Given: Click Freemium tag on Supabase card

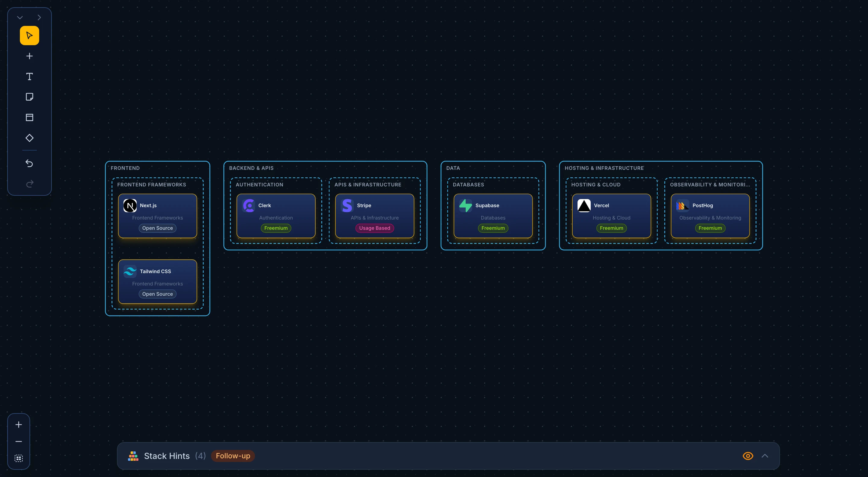Looking at the screenshot, I should point(493,228).
